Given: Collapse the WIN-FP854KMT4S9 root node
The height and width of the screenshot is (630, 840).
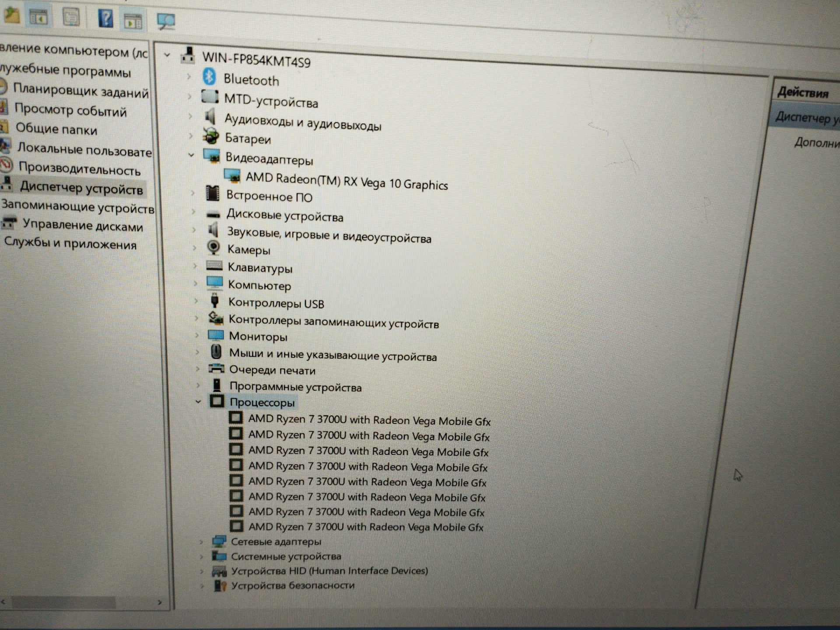Looking at the screenshot, I should [x=167, y=55].
